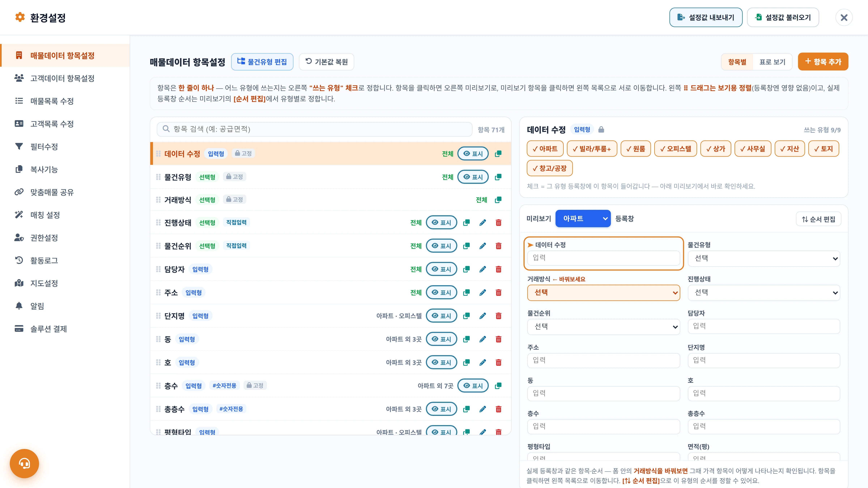Open 솔루션 결제 in sidebar
Screen dimensions: 868x488
point(65,329)
